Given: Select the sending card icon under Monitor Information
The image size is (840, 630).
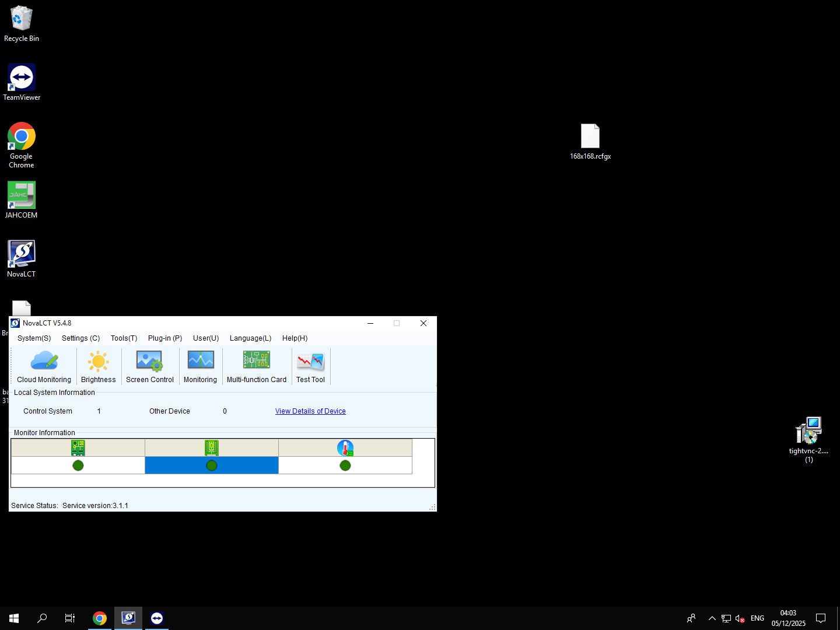Looking at the screenshot, I should coord(78,448).
